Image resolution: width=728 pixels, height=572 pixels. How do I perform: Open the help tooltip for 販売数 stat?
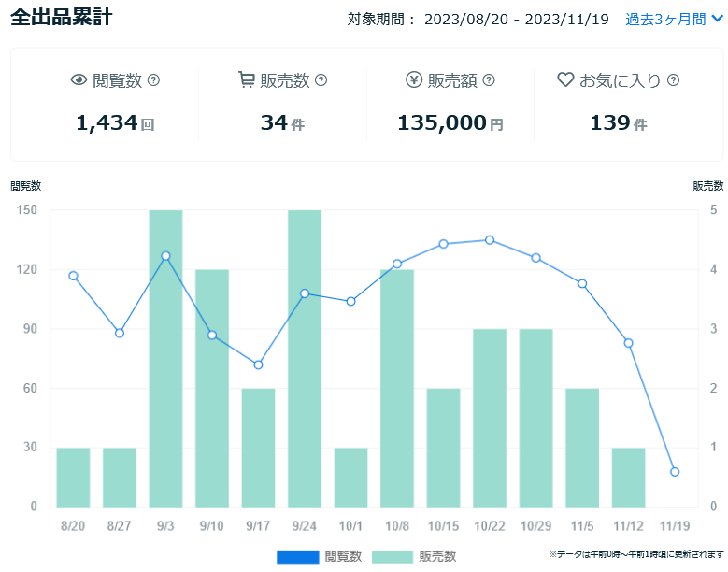pos(321,80)
